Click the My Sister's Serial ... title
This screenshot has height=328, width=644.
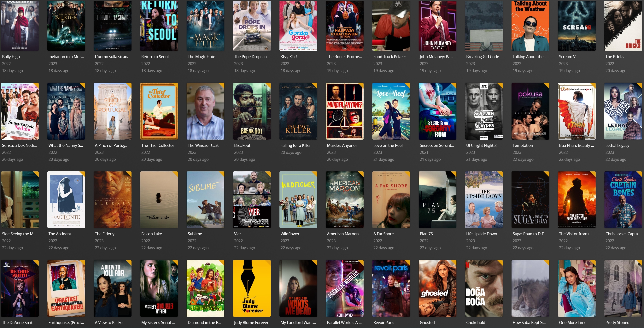pyautogui.click(x=158, y=323)
